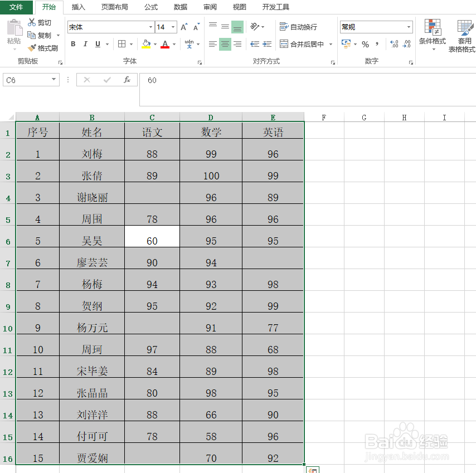Click Merge & Center (合并后居中) button

click(302, 45)
